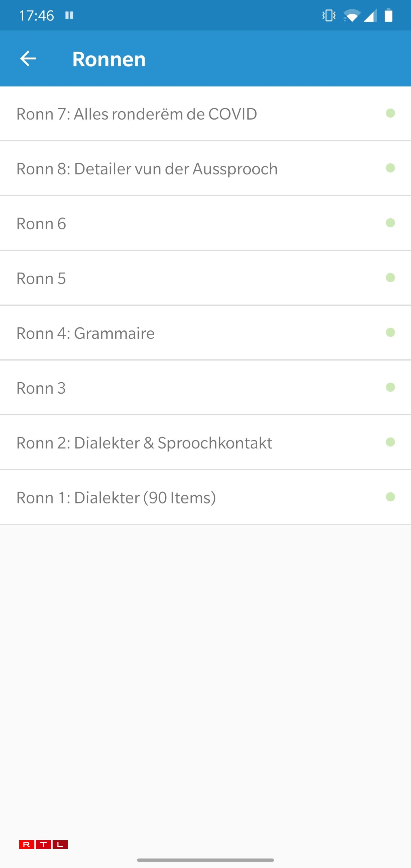The height and width of the screenshot is (868, 411).
Task: Tap the back arrow icon
Action: coord(28,59)
